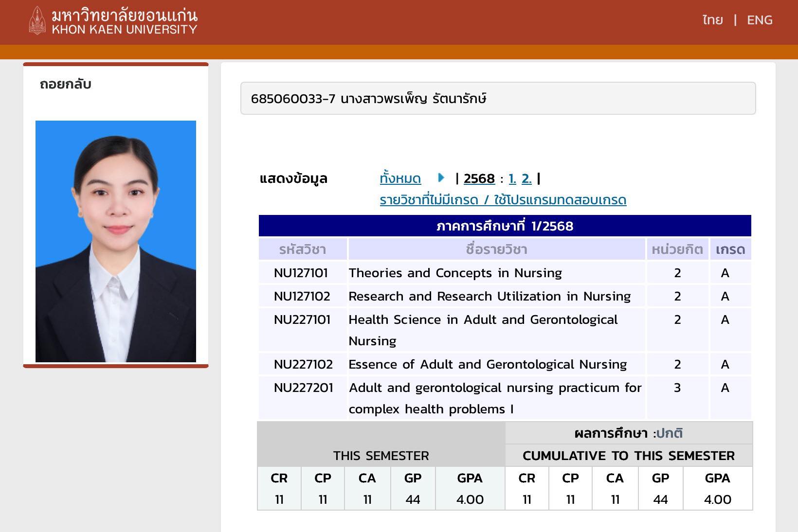Screen dimensions: 798x532
Task: Select course code NU227201
Action: (x=303, y=388)
